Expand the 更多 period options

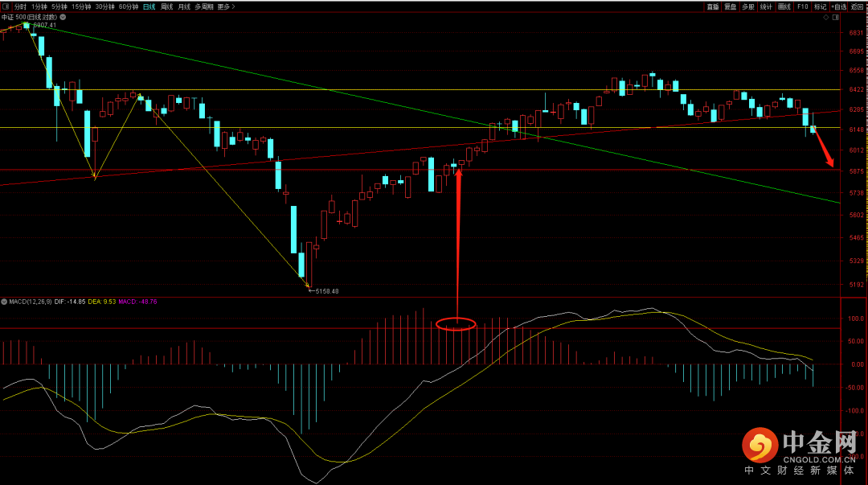(x=226, y=6)
